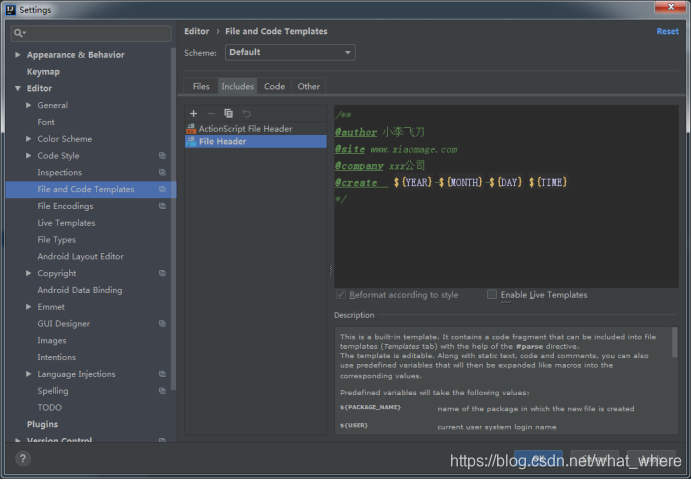
Task: Close the Settings dialog
Action: point(670,6)
